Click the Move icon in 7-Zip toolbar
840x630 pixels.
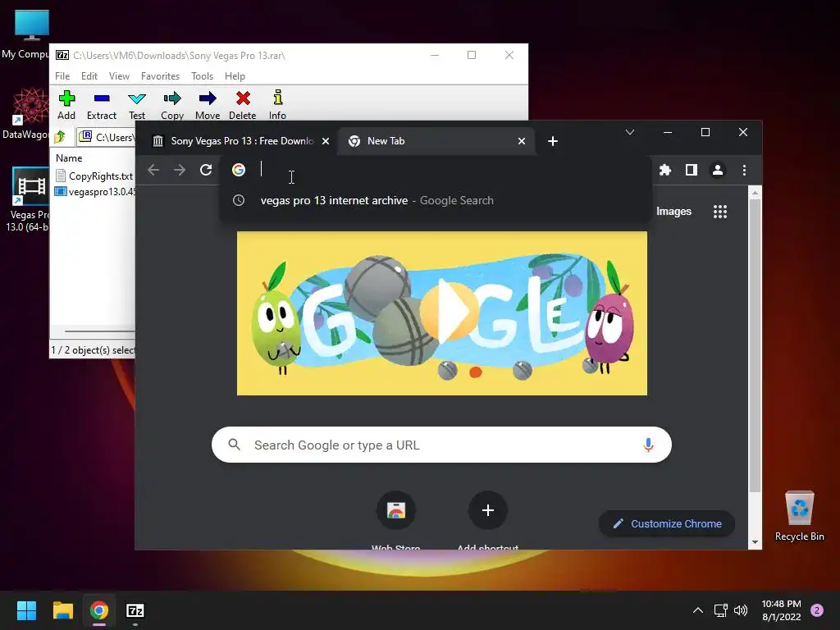click(208, 105)
